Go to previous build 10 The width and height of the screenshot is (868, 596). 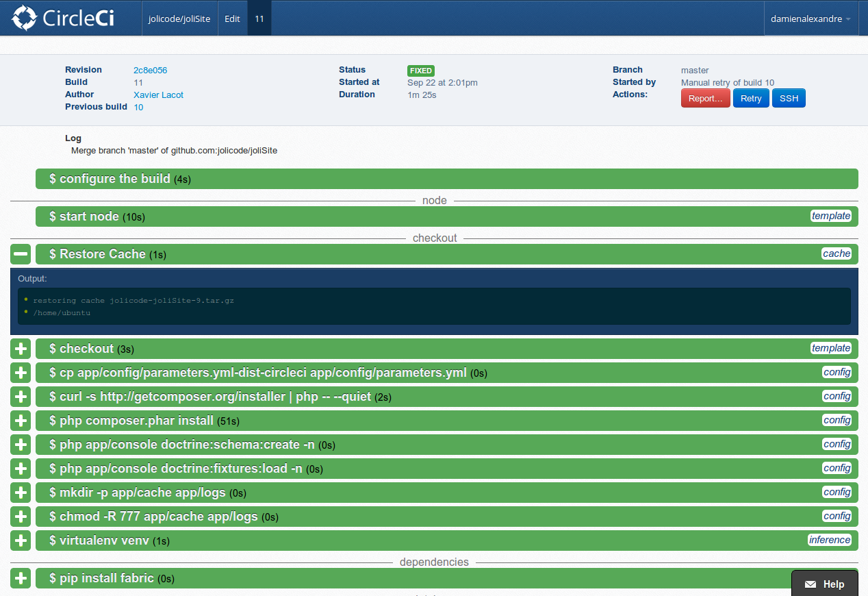pos(138,107)
